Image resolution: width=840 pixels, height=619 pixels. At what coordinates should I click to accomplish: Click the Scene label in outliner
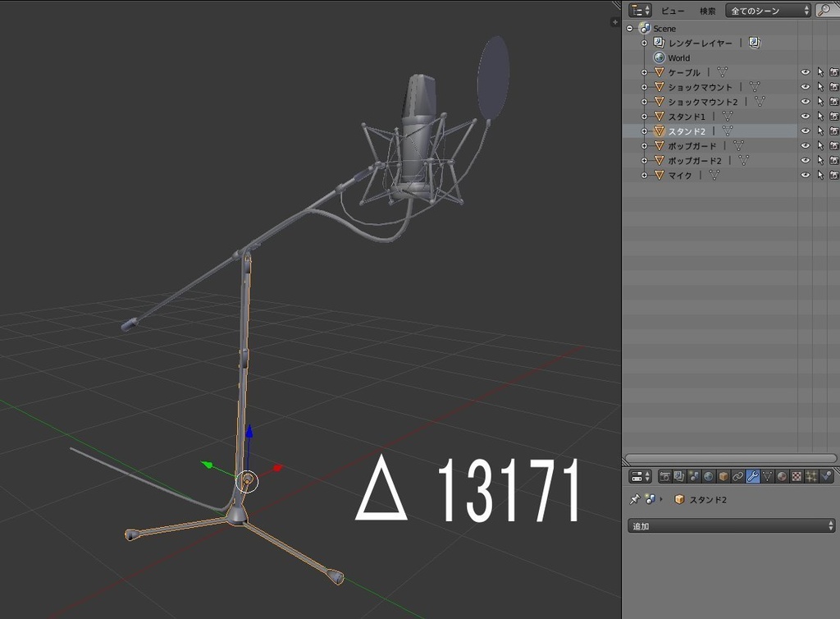click(x=664, y=29)
